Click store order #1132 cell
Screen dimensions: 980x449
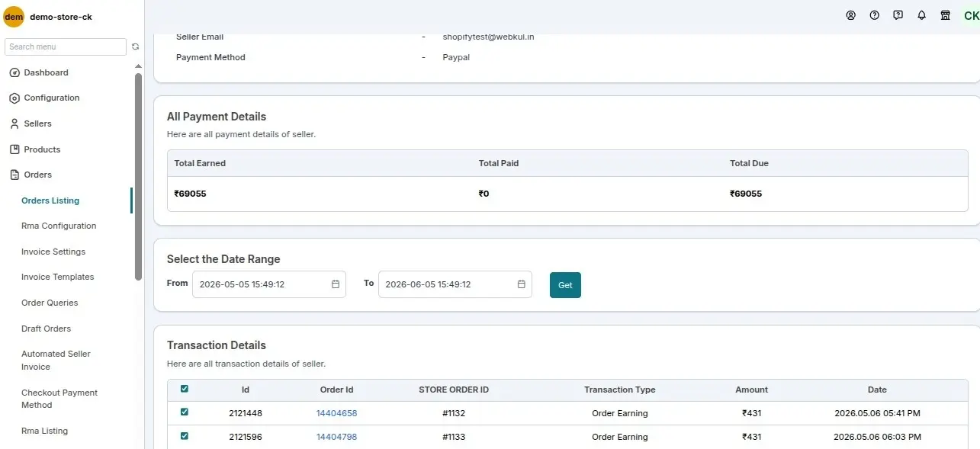click(454, 413)
